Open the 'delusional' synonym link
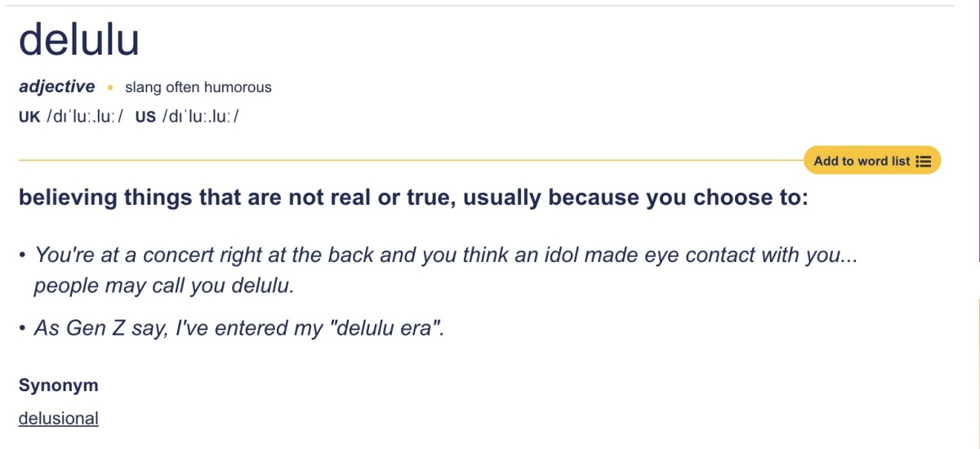This screenshot has height=449, width=980. [58, 419]
